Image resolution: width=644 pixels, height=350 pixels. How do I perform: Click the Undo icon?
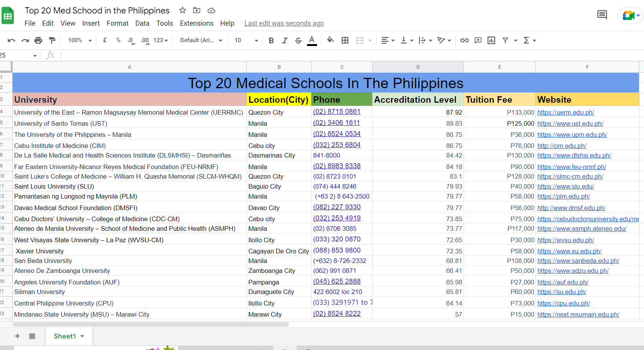click(11, 40)
